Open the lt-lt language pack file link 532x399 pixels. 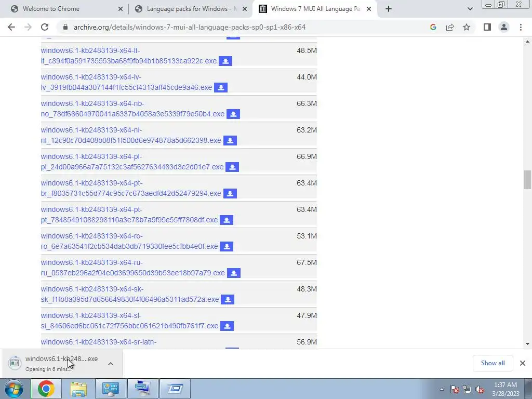tap(129, 56)
